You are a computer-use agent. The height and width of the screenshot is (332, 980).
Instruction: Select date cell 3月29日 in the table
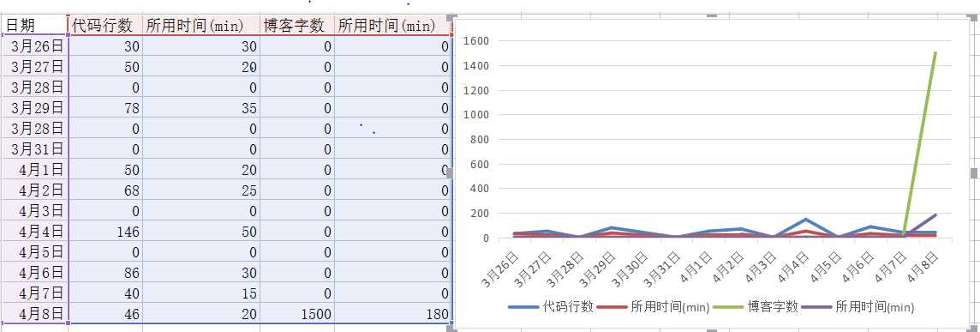click(34, 108)
